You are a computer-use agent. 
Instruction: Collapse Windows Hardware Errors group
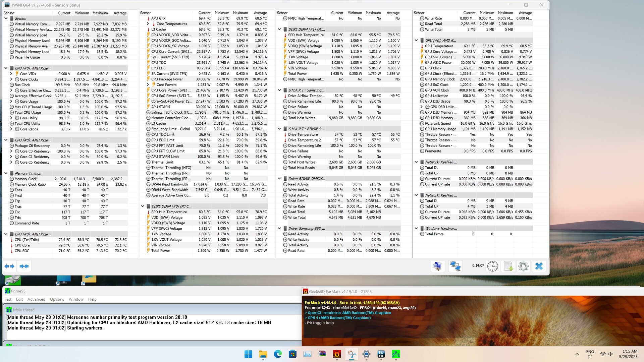tap(416, 229)
